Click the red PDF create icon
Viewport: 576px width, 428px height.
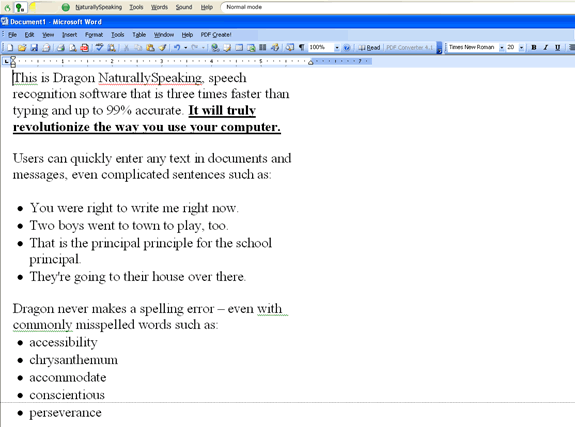[x=85, y=47]
